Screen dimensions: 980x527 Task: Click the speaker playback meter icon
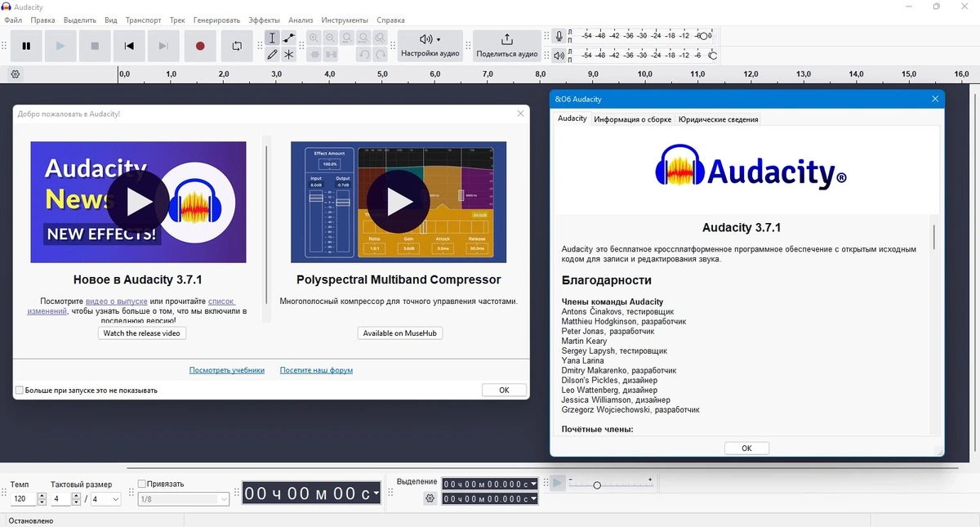559,56
